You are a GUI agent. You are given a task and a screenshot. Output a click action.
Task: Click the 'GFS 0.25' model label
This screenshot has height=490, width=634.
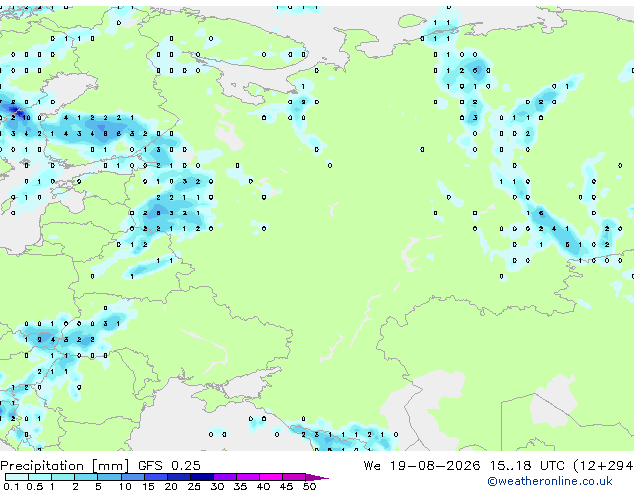click(169, 465)
